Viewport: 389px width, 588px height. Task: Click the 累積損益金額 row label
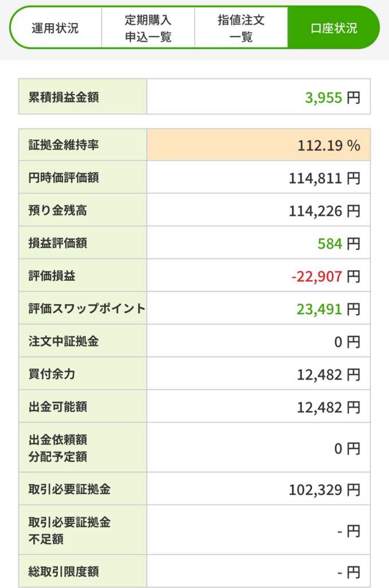(x=64, y=96)
